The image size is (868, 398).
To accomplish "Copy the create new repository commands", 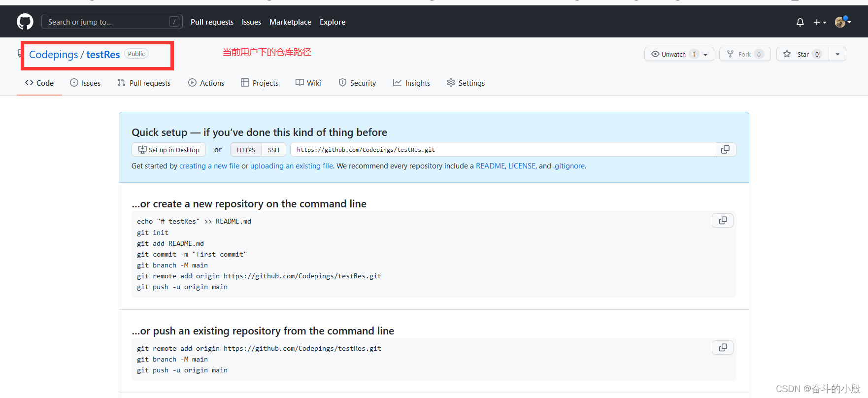I will coord(723,221).
